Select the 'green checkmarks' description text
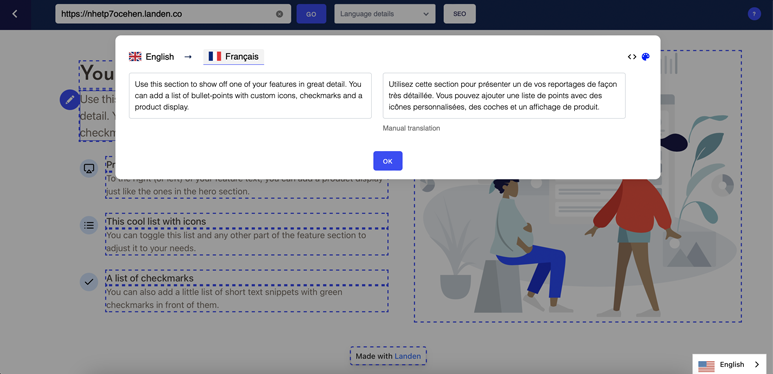 coord(246,298)
